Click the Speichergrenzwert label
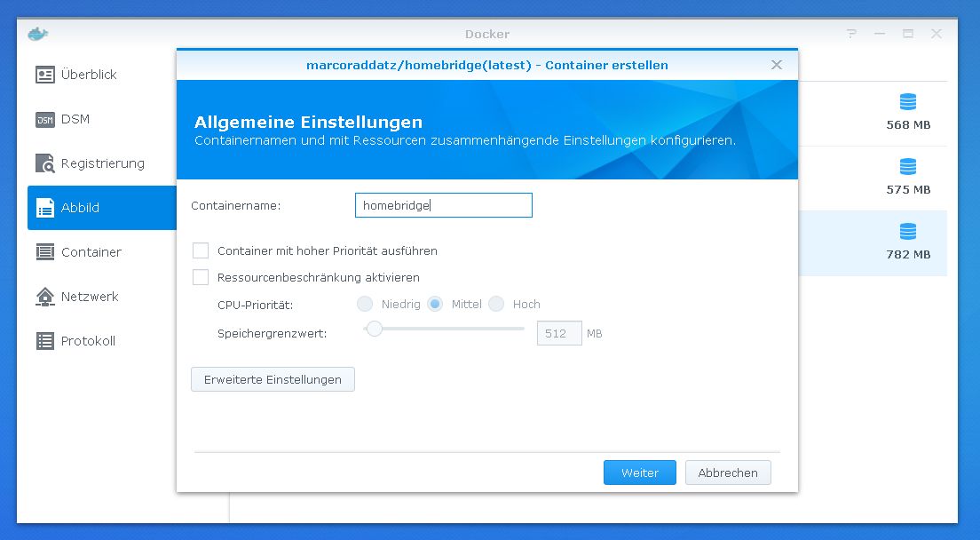980x540 pixels. [273, 334]
